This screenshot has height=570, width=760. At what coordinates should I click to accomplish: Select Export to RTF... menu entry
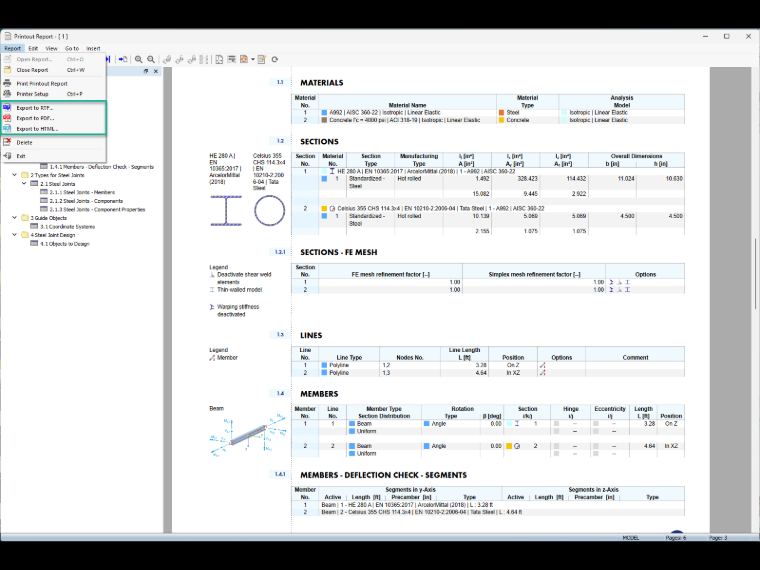coord(53,108)
